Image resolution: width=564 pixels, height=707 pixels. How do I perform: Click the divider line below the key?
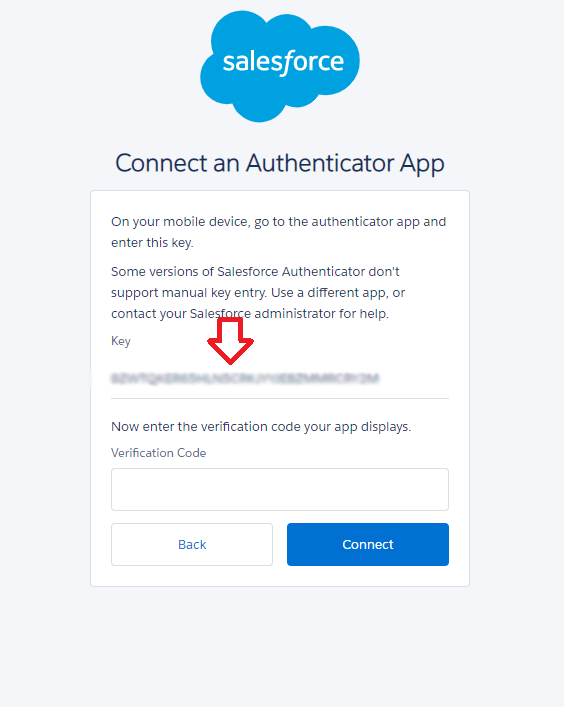point(280,399)
